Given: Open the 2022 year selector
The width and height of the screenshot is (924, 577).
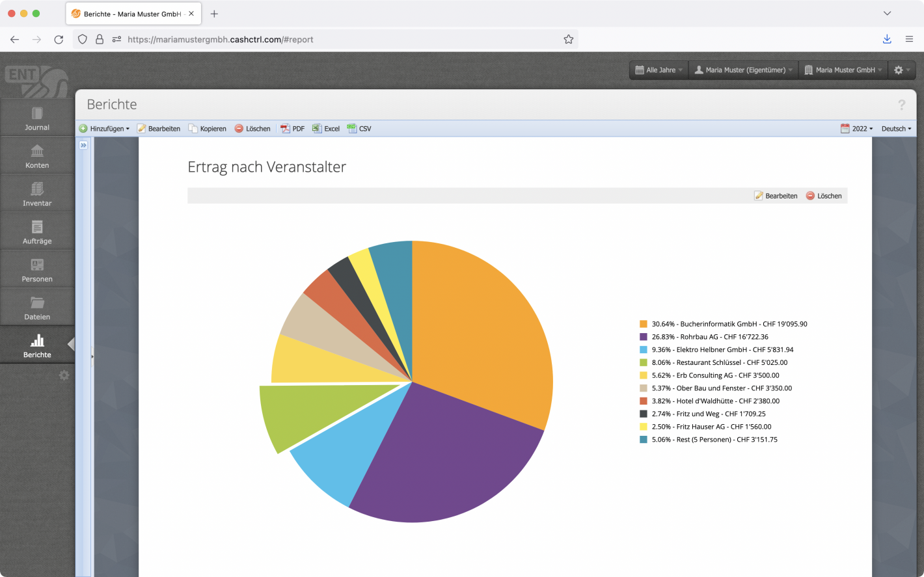Looking at the screenshot, I should tap(856, 129).
